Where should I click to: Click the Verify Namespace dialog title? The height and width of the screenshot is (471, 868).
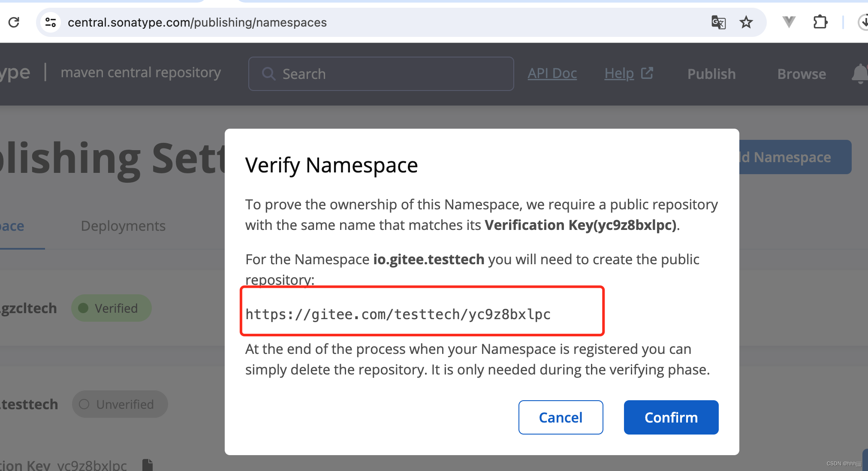coord(332,165)
